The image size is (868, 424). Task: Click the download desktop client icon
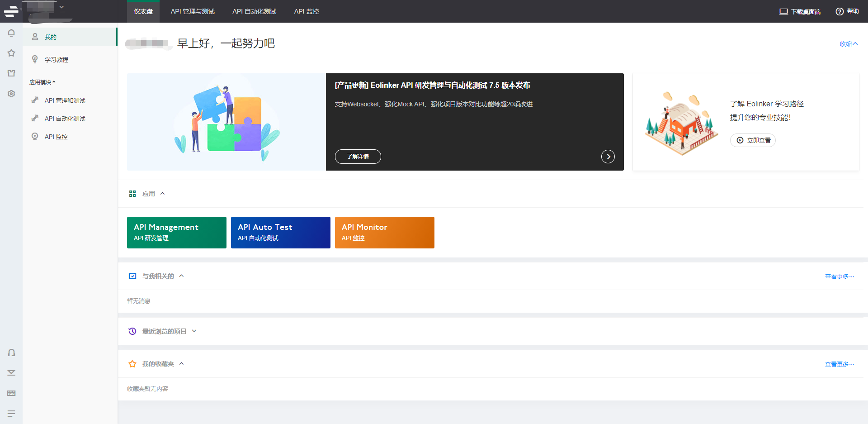point(783,11)
